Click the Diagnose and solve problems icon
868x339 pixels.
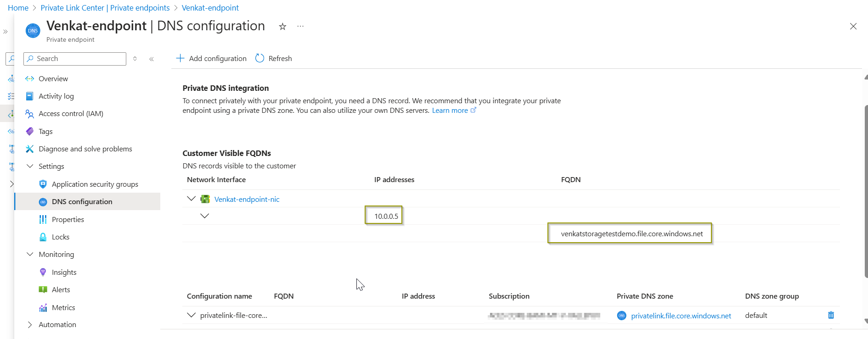click(30, 149)
